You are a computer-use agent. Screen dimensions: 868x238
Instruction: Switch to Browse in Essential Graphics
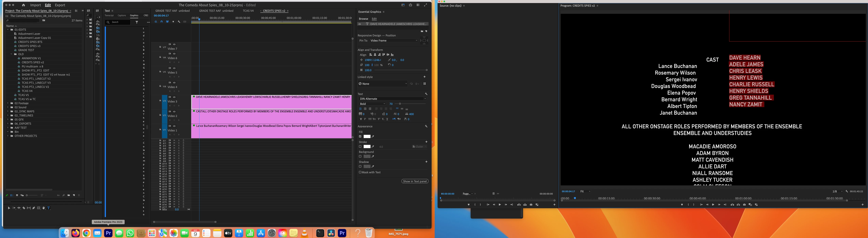coord(363,19)
